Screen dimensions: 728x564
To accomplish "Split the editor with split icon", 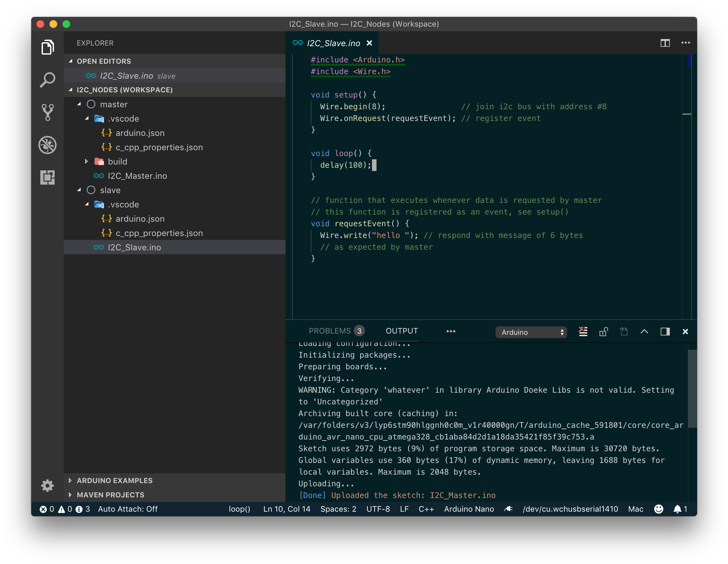I will pyautogui.click(x=665, y=43).
